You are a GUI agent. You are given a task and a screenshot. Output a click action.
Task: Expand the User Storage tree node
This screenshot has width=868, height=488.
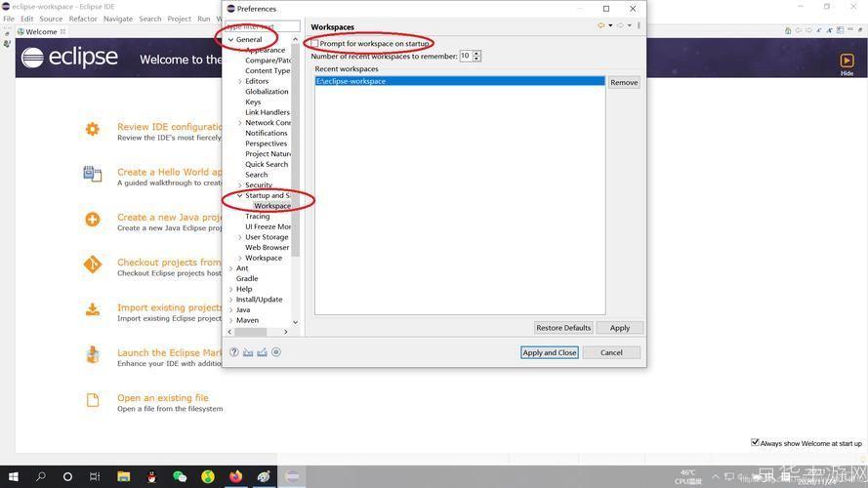(x=239, y=237)
